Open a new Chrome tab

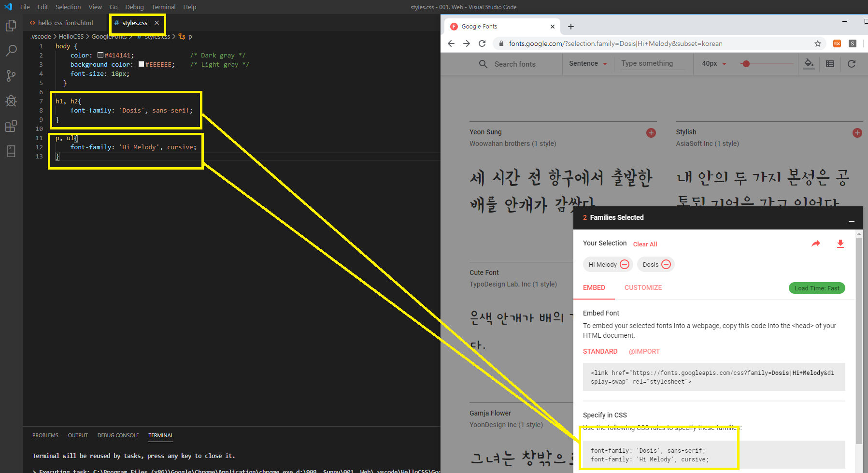(x=571, y=27)
